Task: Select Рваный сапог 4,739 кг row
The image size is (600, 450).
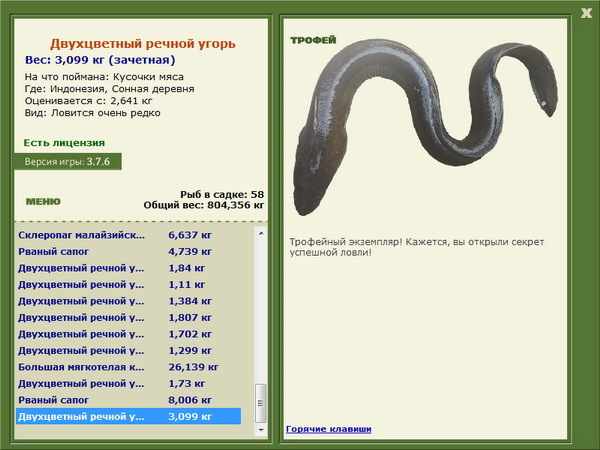Action: click(x=129, y=251)
